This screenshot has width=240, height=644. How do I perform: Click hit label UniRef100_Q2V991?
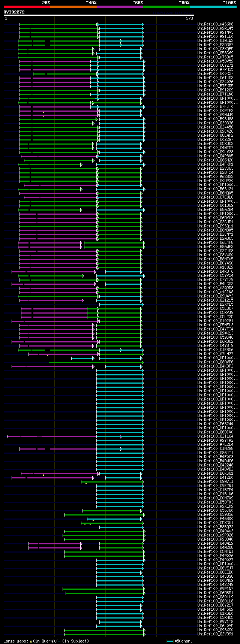(215, 634)
